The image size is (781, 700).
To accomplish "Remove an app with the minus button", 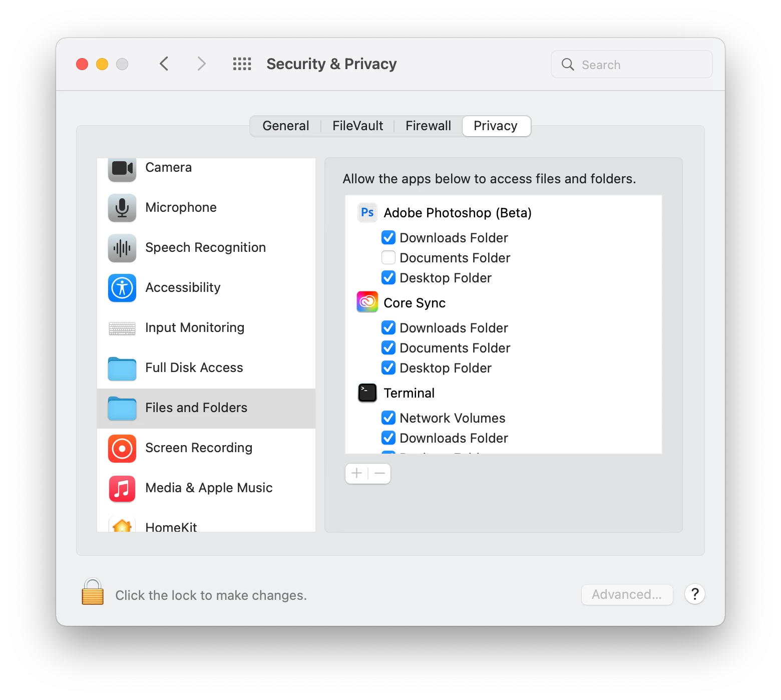I will click(380, 473).
